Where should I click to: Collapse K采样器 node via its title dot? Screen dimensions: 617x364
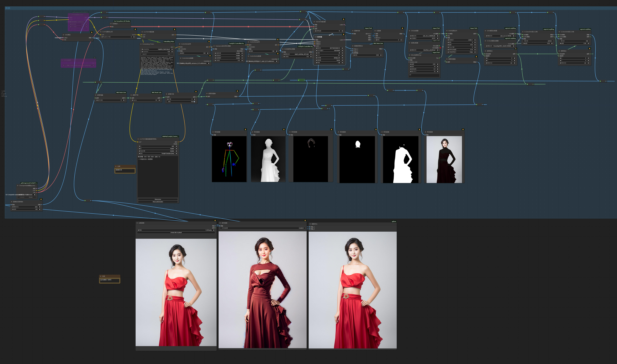pos(315,37)
